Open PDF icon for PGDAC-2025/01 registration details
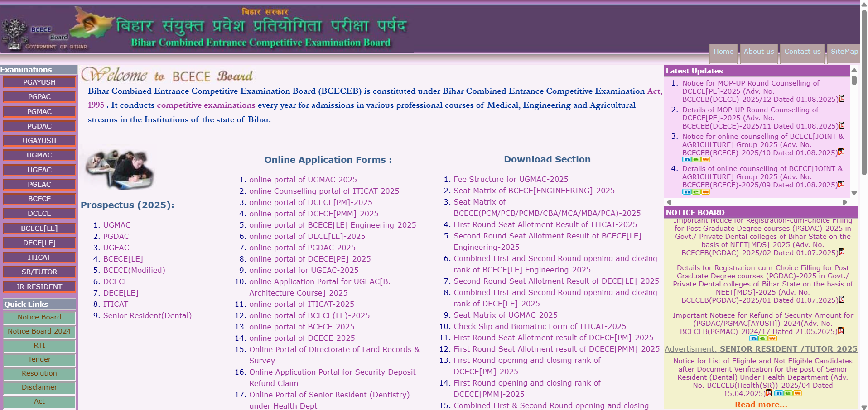Image resolution: width=868 pixels, height=410 pixels. click(842, 300)
